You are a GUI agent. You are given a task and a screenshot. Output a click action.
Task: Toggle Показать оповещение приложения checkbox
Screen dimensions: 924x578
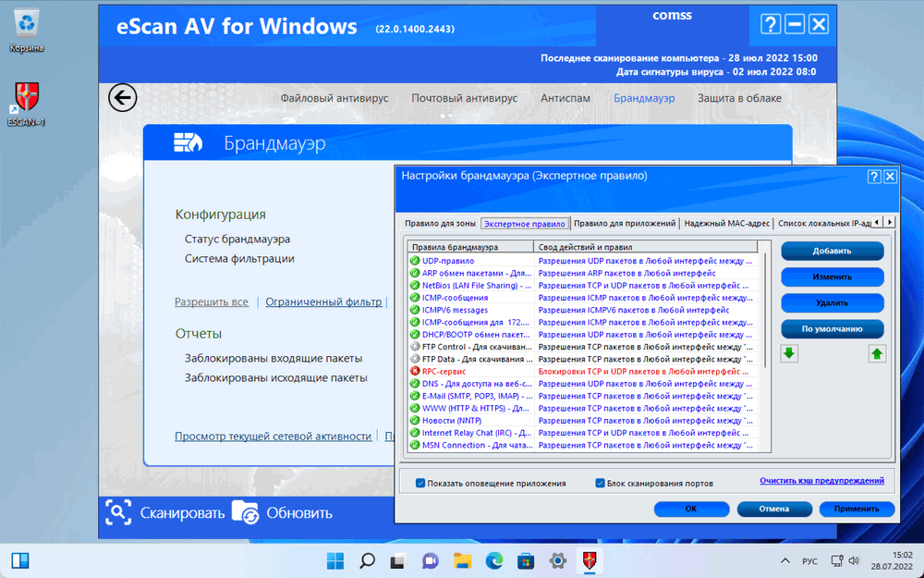pyautogui.click(x=420, y=483)
